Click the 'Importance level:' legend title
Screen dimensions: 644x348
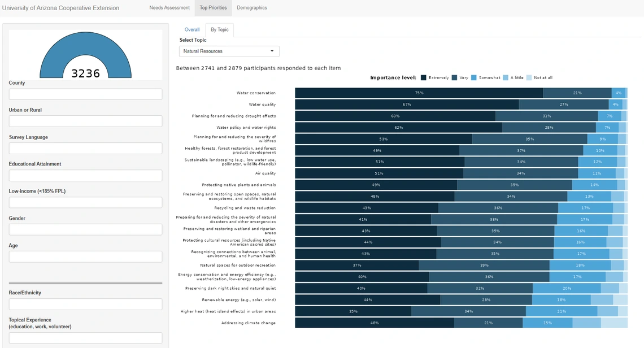pos(393,77)
